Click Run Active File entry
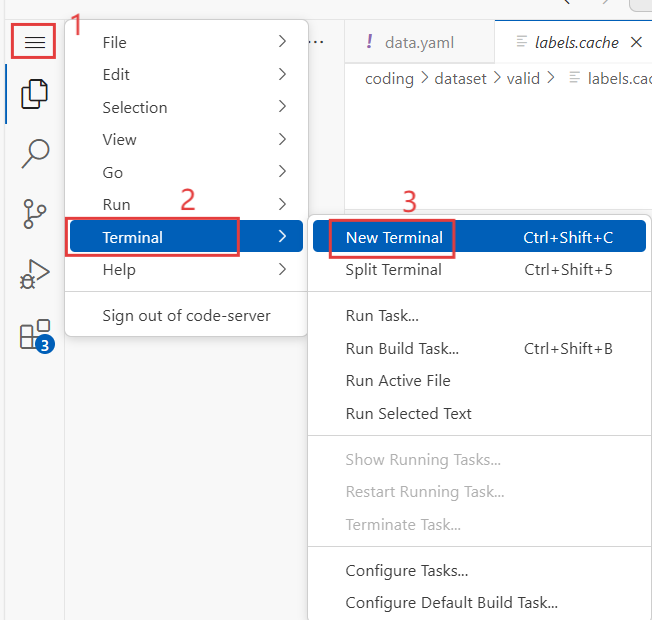Image resolution: width=652 pixels, height=620 pixels. [x=479, y=380]
